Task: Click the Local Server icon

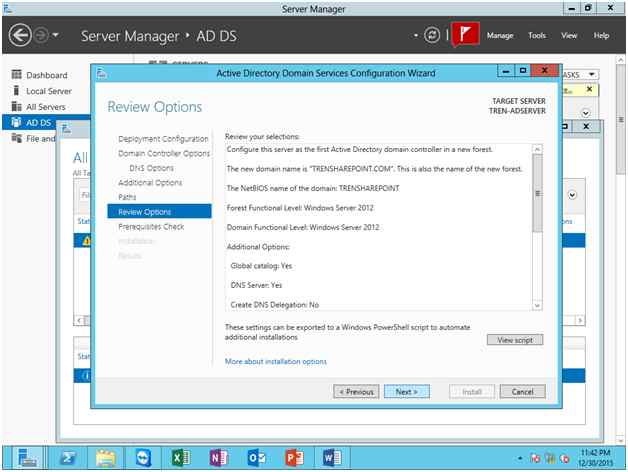Action: tap(16, 91)
